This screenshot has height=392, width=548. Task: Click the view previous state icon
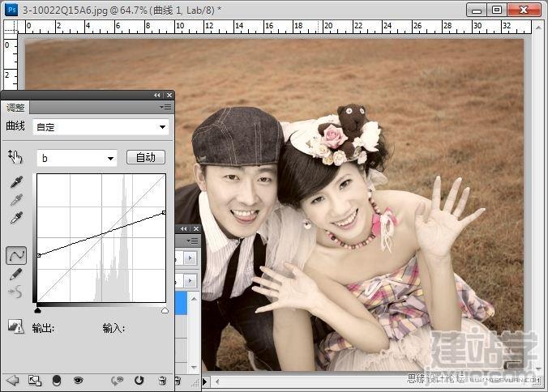[118, 381]
